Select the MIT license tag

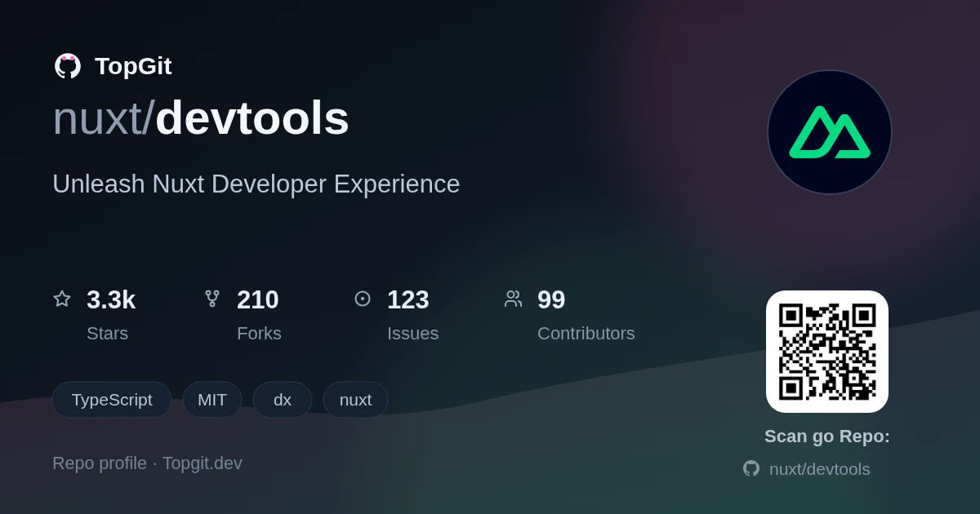coord(212,400)
